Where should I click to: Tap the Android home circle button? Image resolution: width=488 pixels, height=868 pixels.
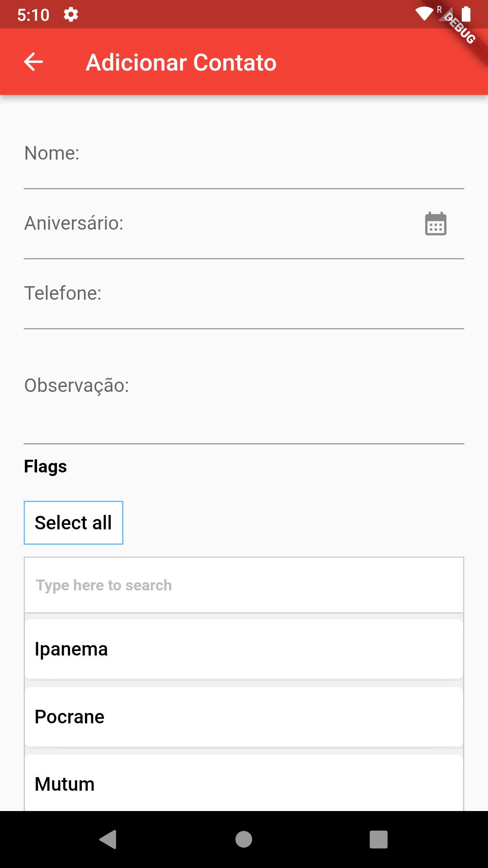pos(244,840)
